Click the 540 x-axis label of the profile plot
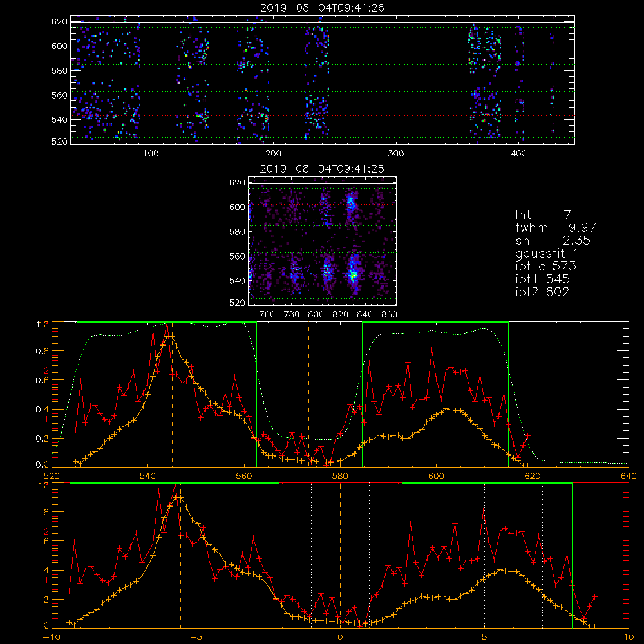 (x=148, y=476)
